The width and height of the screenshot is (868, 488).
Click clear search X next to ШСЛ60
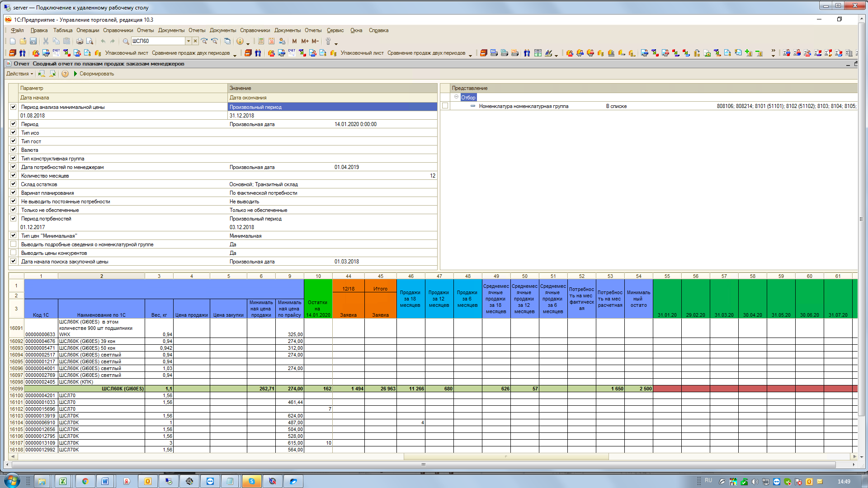pyautogui.click(x=195, y=41)
